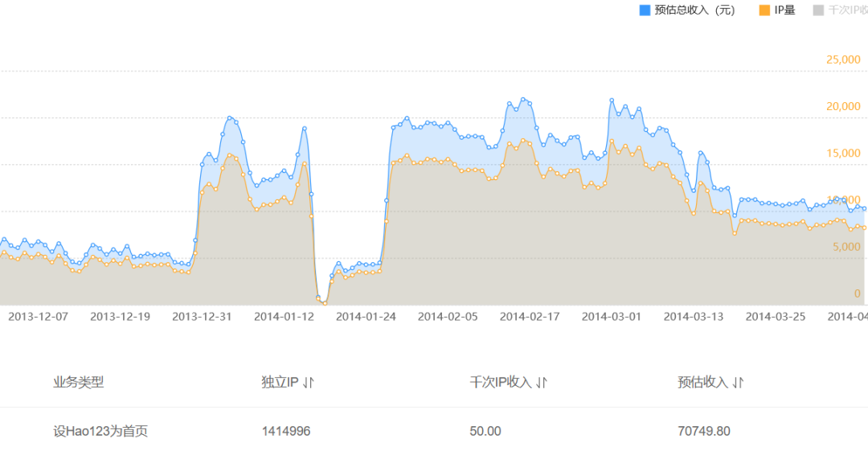Click the chart's lowest near-zero data point
Screen dimensions: 868x455
tap(325, 303)
